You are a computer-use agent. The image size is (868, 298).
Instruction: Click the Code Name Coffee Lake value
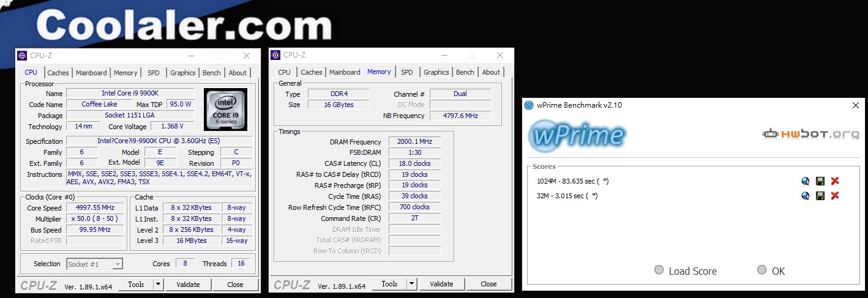pos(100,104)
